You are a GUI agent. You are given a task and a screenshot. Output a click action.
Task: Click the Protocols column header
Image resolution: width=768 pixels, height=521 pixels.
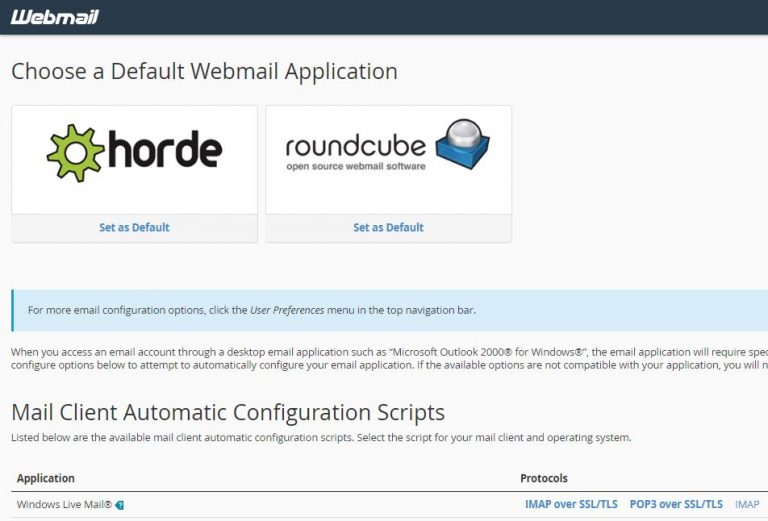544,478
